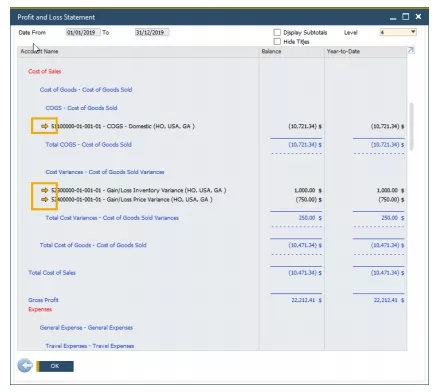Image resolution: width=438 pixels, height=392 pixels.
Task: Select Total COGS - Cost of Goods Sold row
Action: (88, 145)
